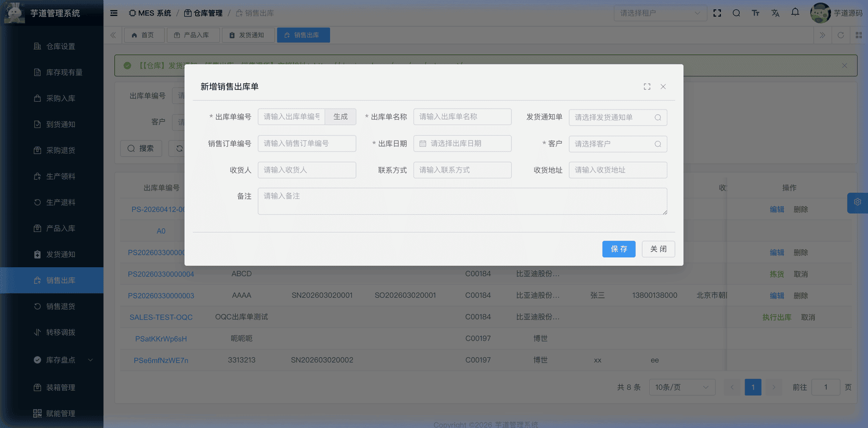
Task: Focus the 出库单编号 input in dialog
Action: 291,117
